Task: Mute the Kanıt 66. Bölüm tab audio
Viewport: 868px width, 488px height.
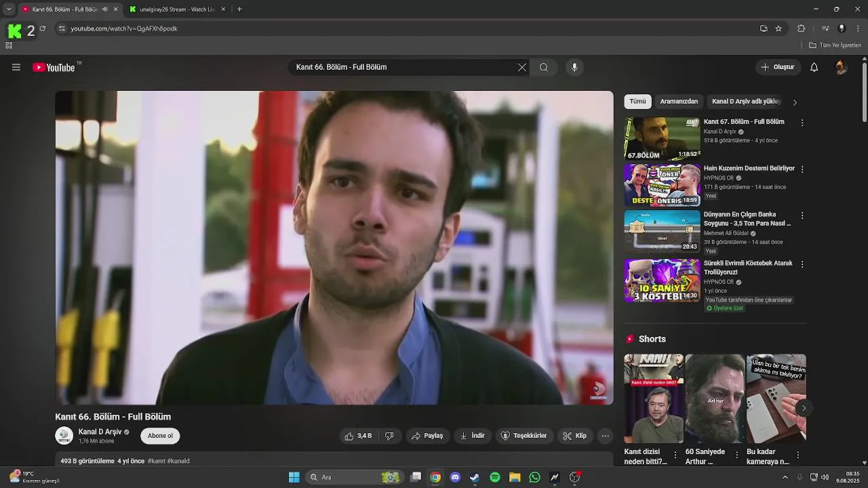Action: tap(104, 9)
